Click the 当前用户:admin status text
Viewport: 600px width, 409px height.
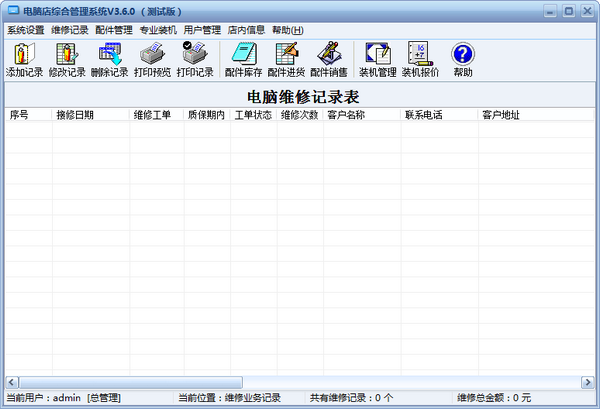pyautogui.click(x=64, y=398)
